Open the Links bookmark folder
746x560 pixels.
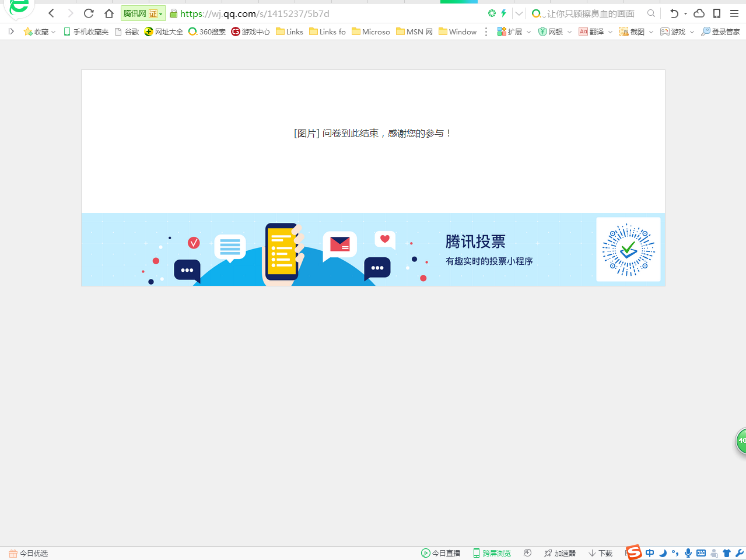289,32
